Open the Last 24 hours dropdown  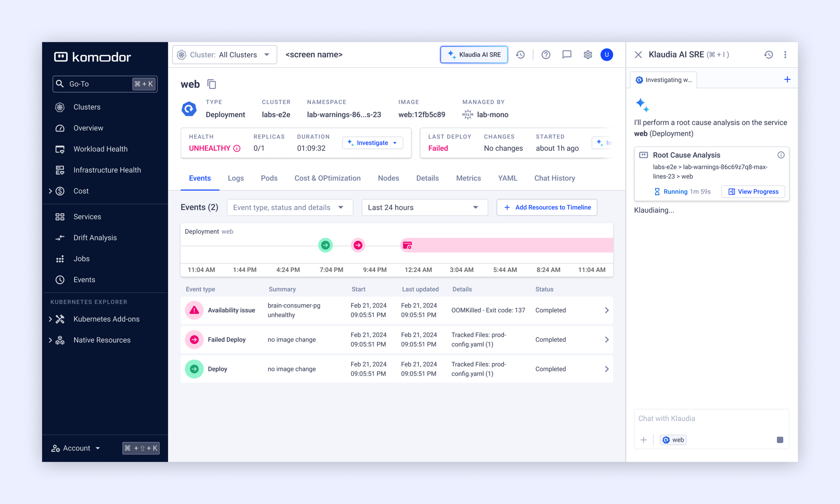pyautogui.click(x=425, y=207)
